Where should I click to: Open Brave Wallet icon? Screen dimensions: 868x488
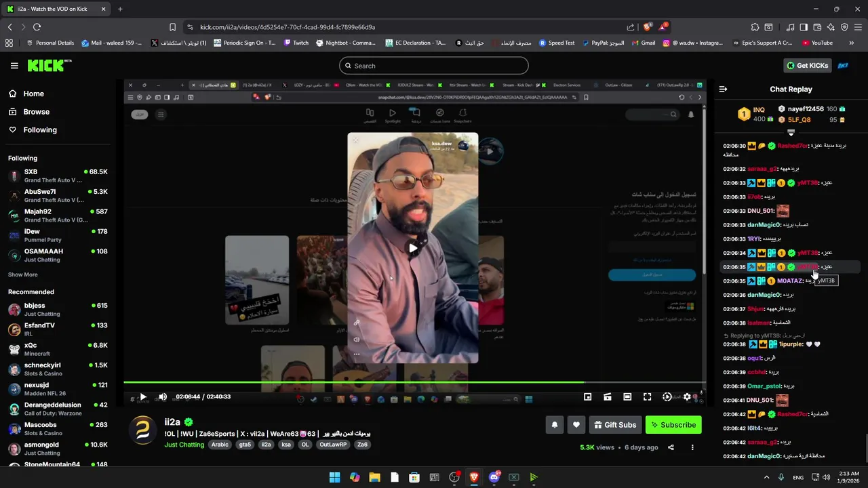pos(817,27)
